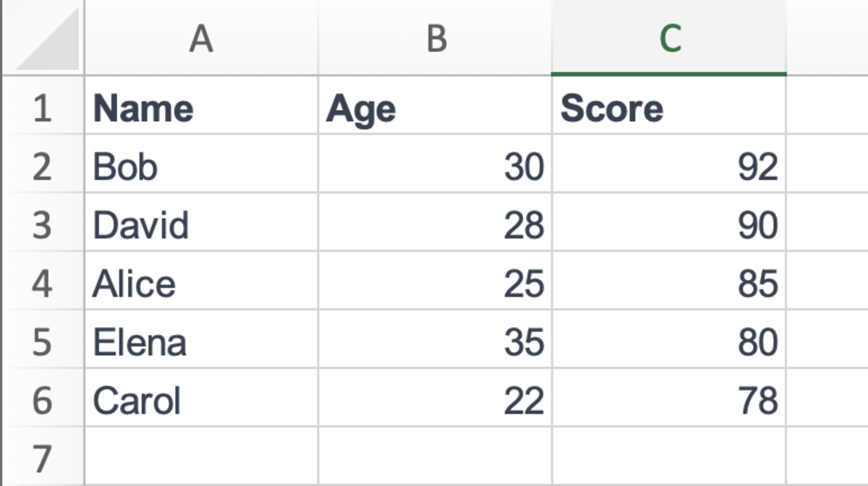The height and width of the screenshot is (486, 868).
Task: Select column A header
Action: coord(201,37)
